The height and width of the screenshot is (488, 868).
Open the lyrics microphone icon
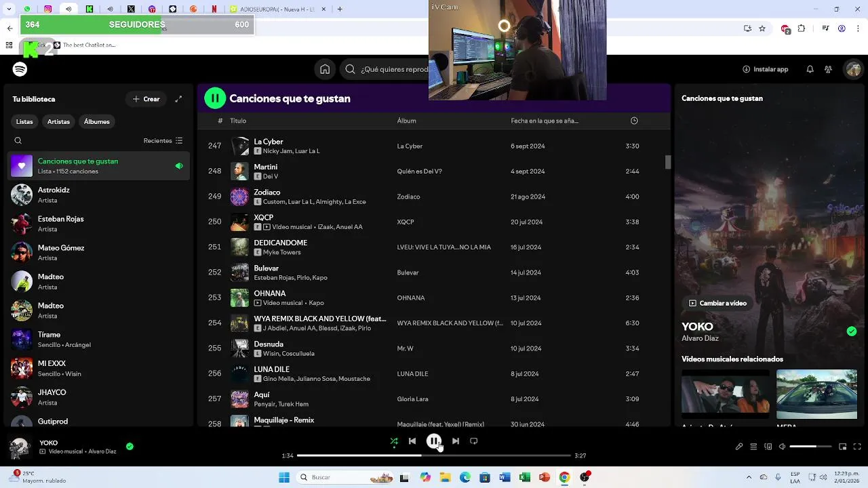[739, 447]
